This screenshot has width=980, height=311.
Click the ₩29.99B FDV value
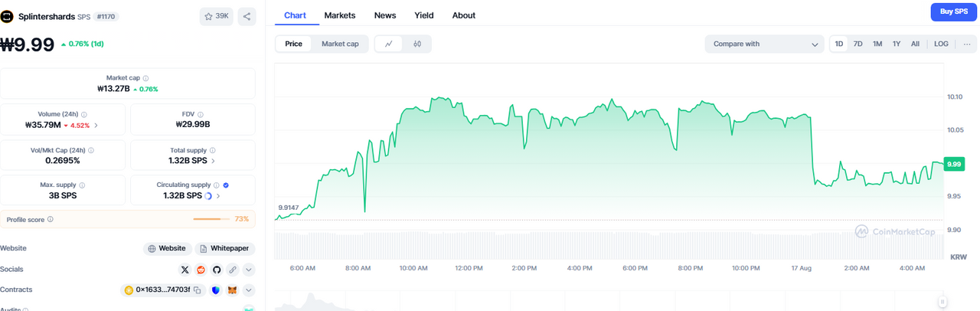click(x=192, y=125)
